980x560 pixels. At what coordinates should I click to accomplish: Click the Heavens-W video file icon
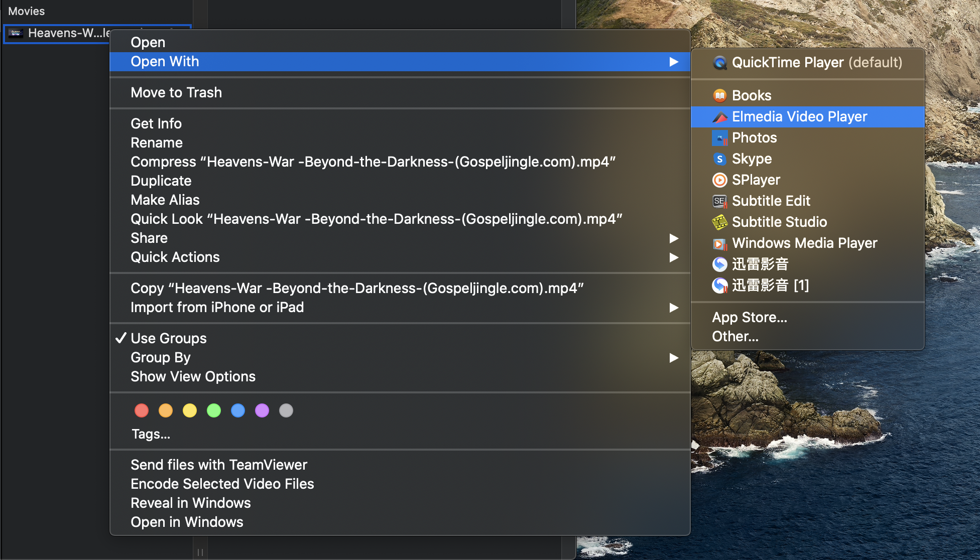tap(16, 33)
